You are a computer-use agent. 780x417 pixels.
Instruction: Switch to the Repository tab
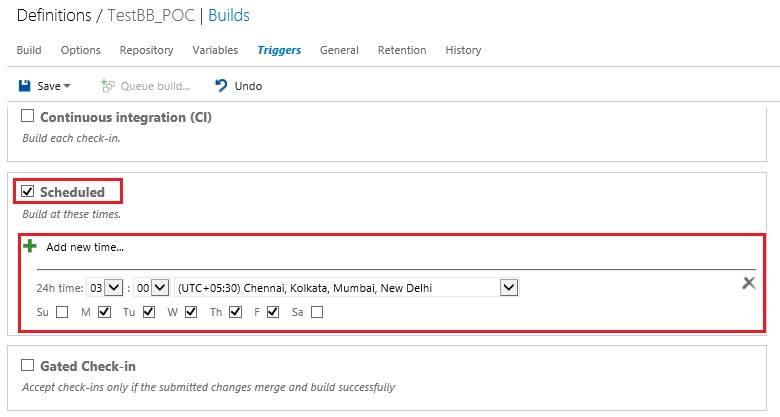click(x=146, y=50)
